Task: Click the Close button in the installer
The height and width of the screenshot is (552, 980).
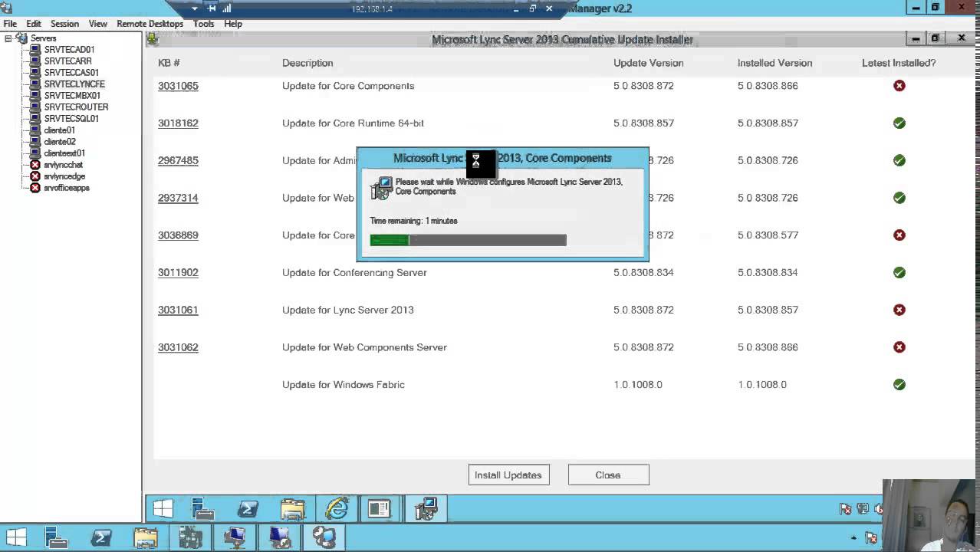Action: [x=608, y=475]
